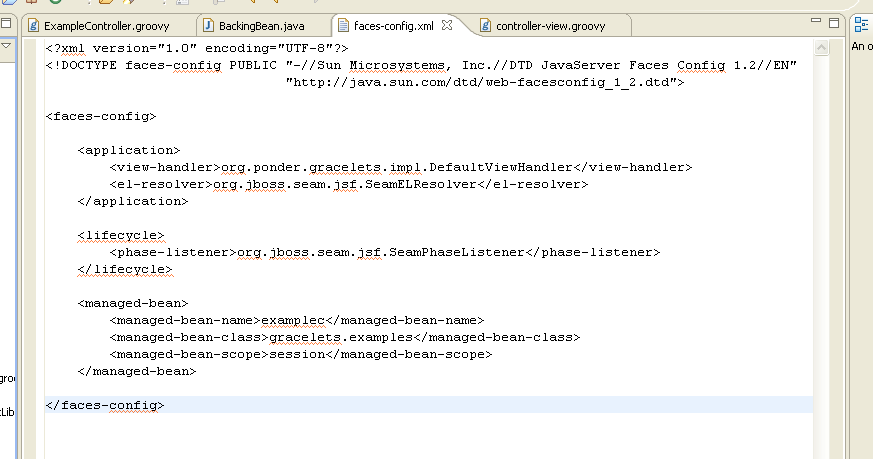
Task: Place cursor in the view-handler line
Action: (x=400, y=167)
